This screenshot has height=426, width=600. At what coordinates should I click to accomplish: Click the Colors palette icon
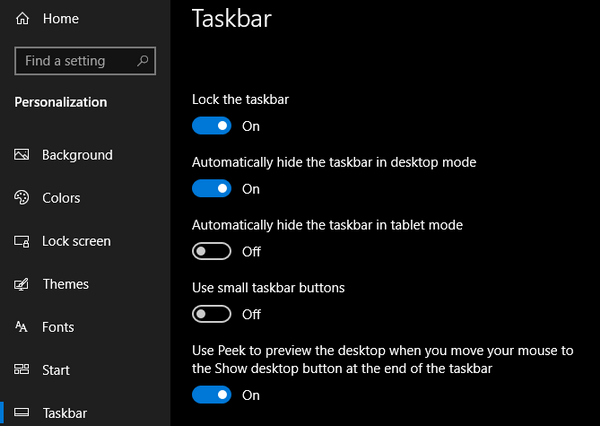coord(22,198)
